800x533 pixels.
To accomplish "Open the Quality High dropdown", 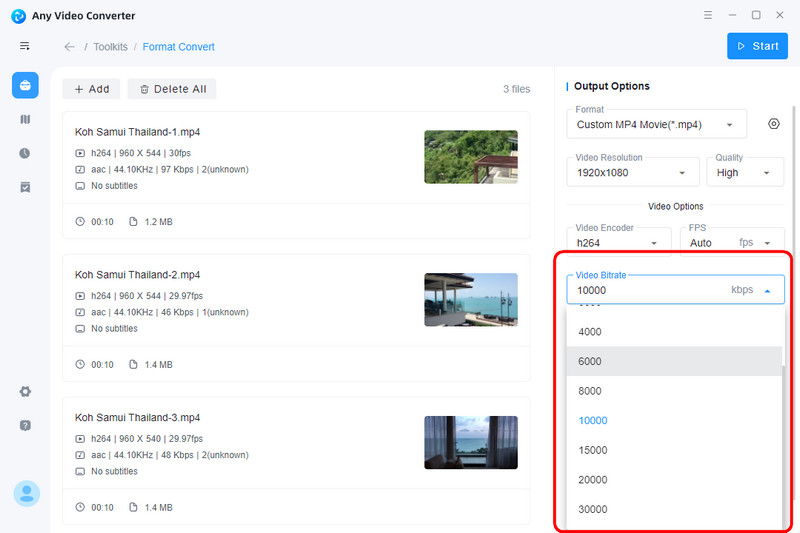I will click(x=745, y=172).
